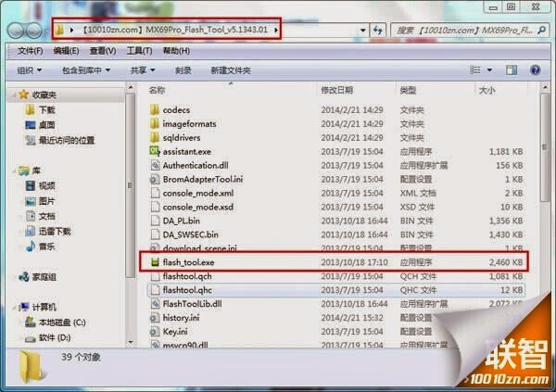Expand the breadcrumb arrow after folder name
Image resolution: width=556 pixels, height=392 pixels.
pyautogui.click(x=275, y=30)
